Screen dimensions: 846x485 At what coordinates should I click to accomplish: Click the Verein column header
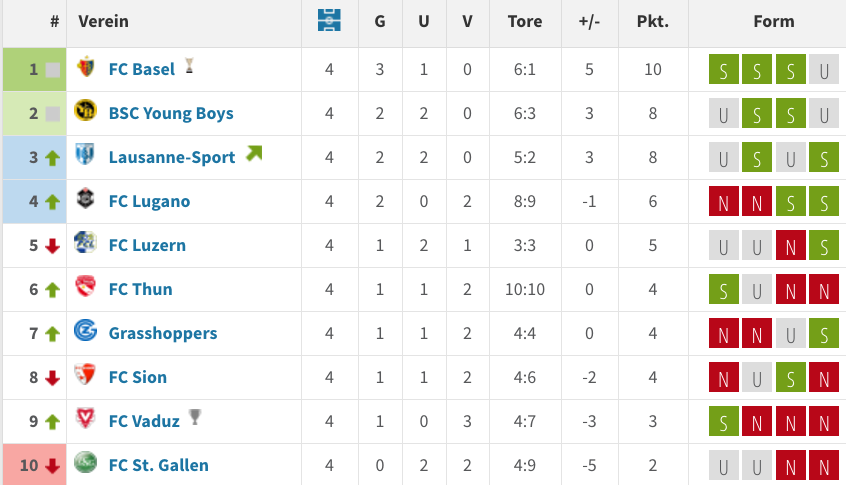(x=104, y=22)
